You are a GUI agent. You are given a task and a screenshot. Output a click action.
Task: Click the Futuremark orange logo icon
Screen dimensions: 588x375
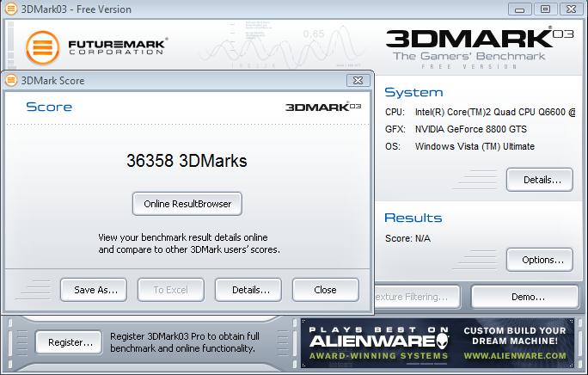(x=42, y=47)
